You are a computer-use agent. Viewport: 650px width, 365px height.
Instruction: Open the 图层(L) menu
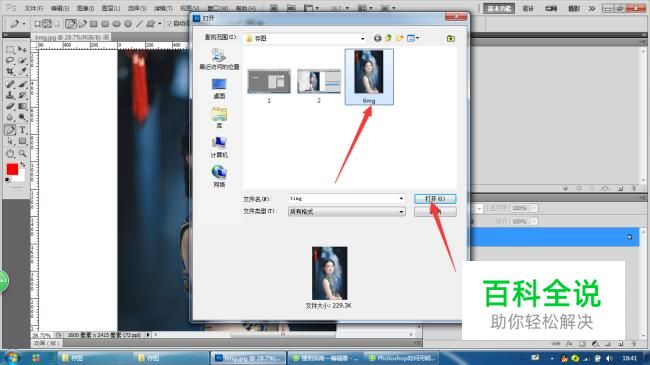pyautogui.click(x=111, y=8)
